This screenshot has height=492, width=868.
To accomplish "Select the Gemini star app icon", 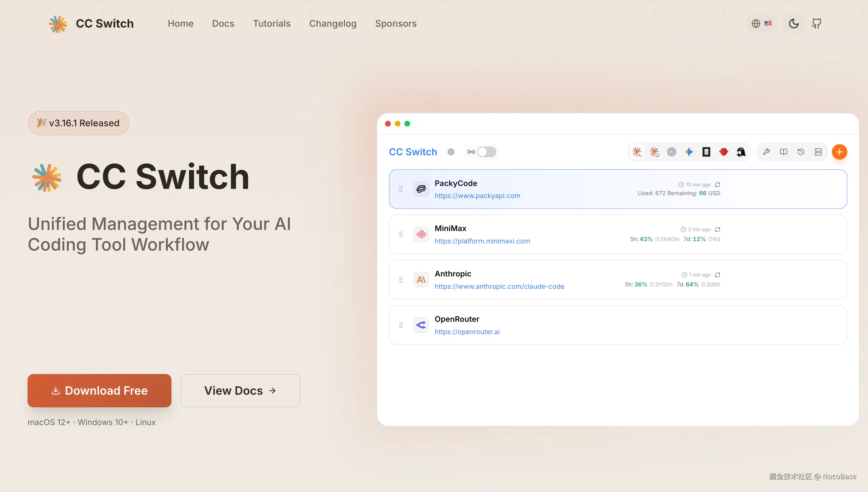I will 689,152.
